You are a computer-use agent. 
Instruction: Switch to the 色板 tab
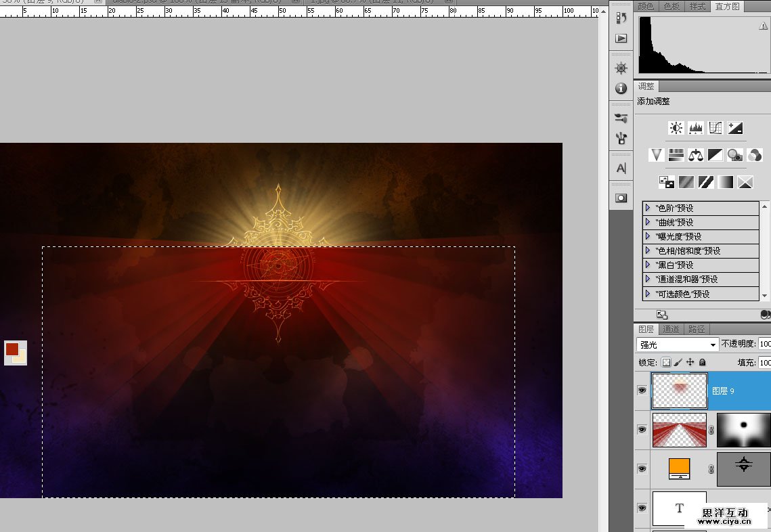(671, 6)
